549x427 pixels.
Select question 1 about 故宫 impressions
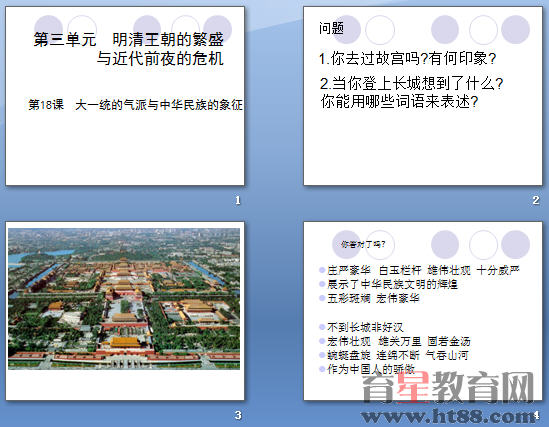coord(407,58)
